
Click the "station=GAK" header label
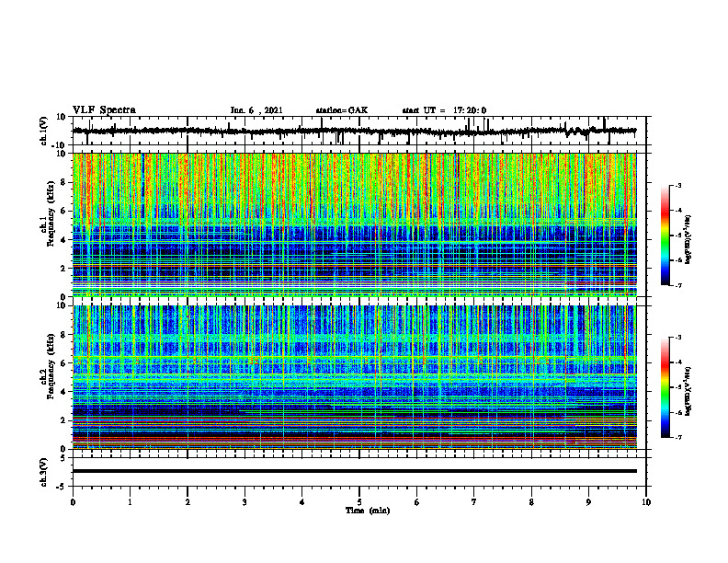pyautogui.click(x=342, y=110)
